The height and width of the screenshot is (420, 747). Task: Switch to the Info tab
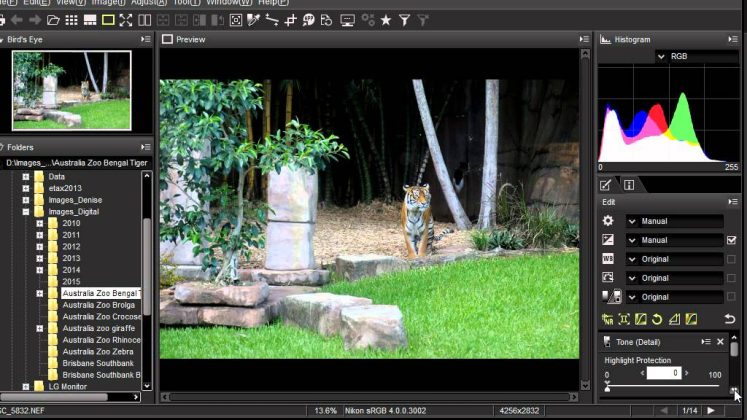(x=629, y=185)
